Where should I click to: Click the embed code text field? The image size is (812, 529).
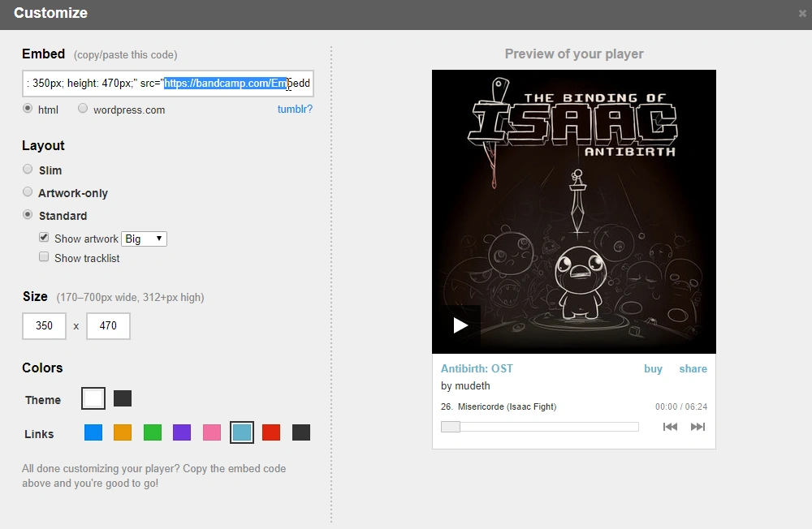(168, 84)
